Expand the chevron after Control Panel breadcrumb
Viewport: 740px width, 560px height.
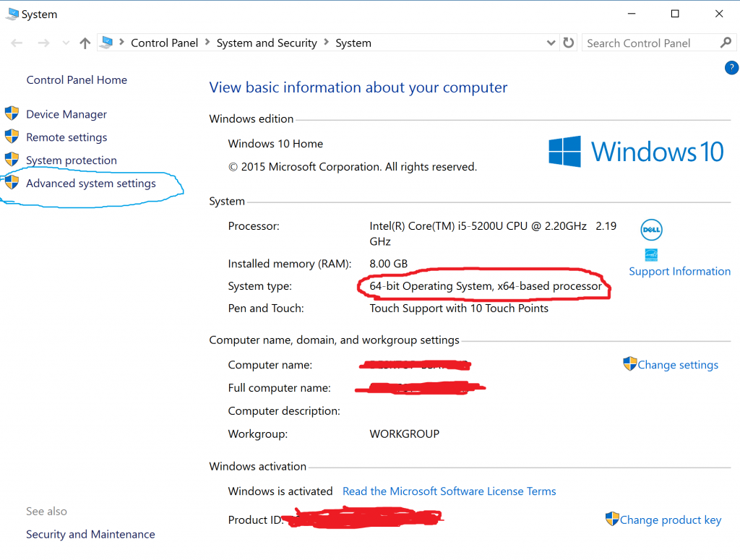point(207,43)
